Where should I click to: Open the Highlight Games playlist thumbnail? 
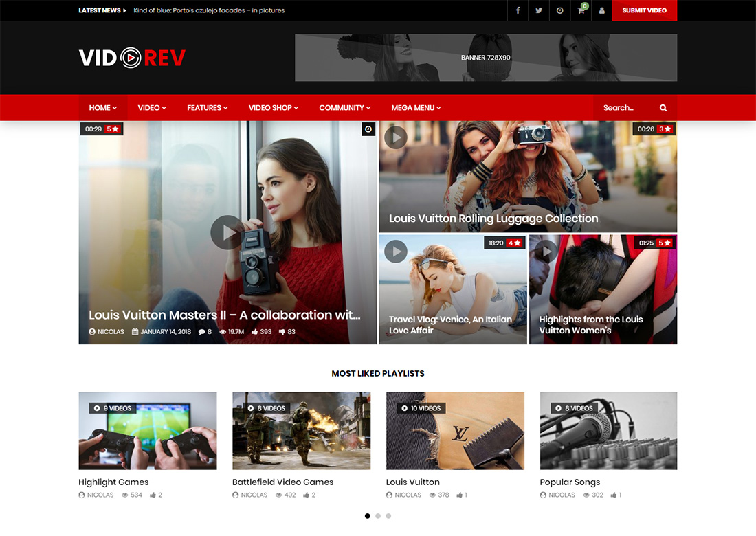[148, 431]
